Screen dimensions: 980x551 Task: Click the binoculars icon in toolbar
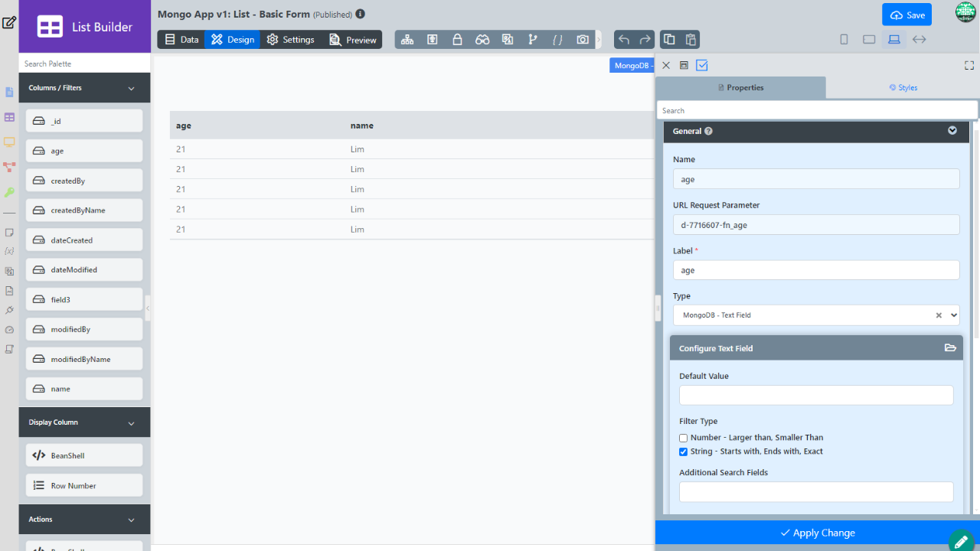click(x=482, y=40)
